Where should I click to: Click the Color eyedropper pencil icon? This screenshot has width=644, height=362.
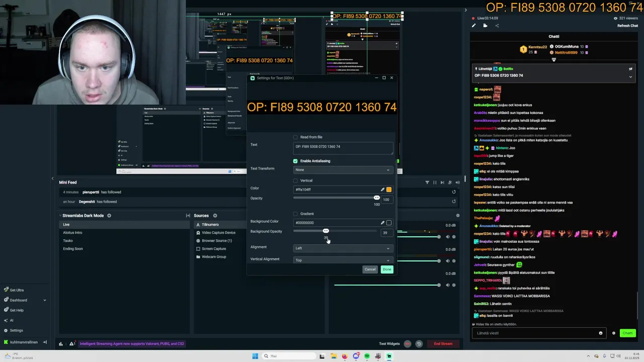click(382, 190)
